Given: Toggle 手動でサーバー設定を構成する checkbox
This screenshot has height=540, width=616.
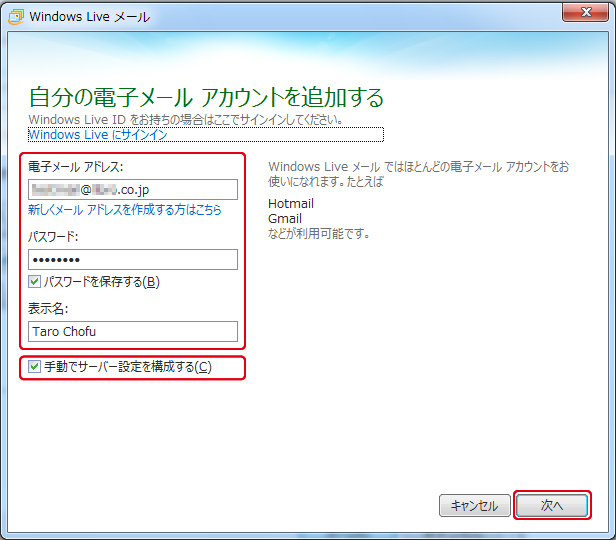Looking at the screenshot, I should click(35, 367).
